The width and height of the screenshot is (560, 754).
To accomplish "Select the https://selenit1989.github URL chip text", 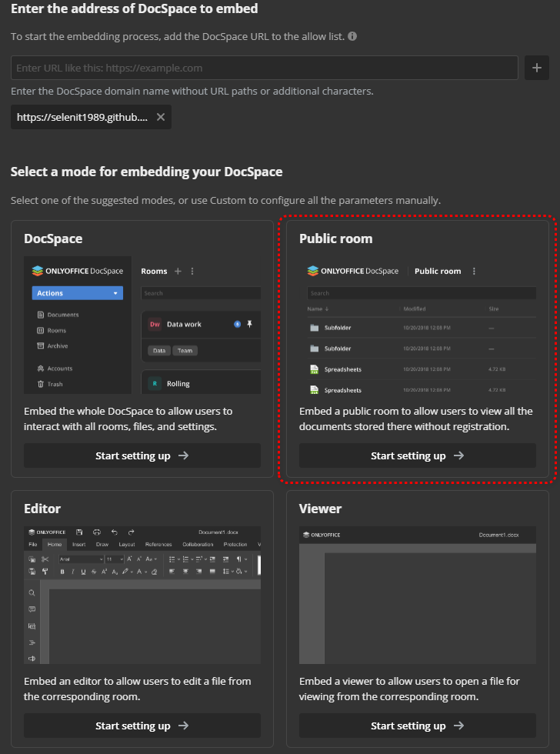I will tap(82, 117).
